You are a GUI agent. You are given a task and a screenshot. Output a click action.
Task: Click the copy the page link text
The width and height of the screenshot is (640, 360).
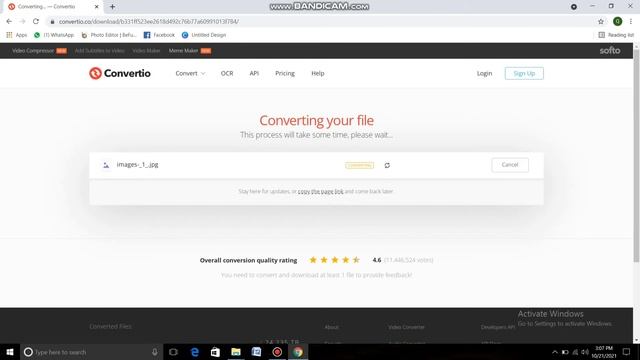coord(320,191)
